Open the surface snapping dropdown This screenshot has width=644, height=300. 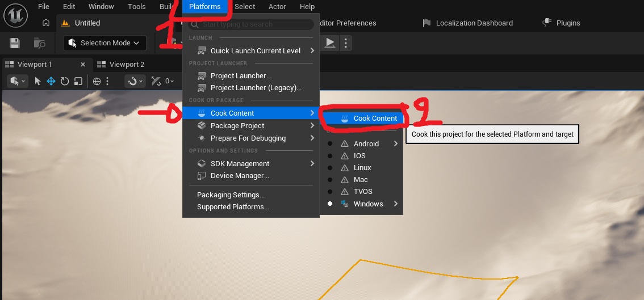point(135,81)
